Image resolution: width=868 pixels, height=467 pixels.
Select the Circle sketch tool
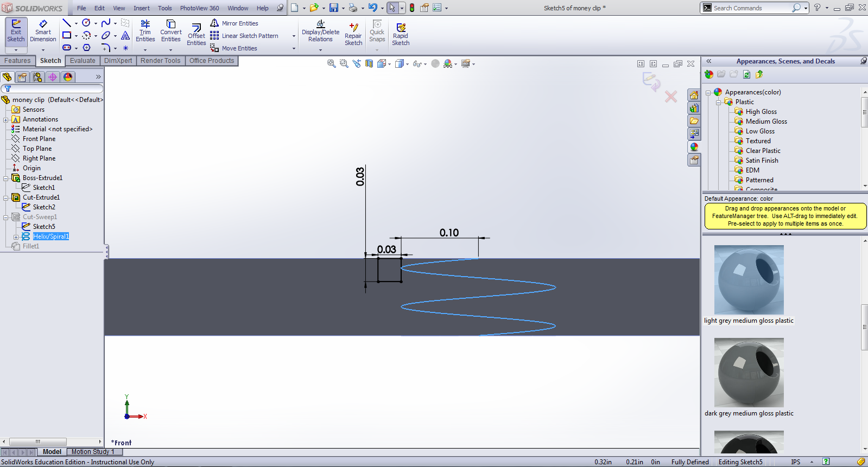pos(86,23)
